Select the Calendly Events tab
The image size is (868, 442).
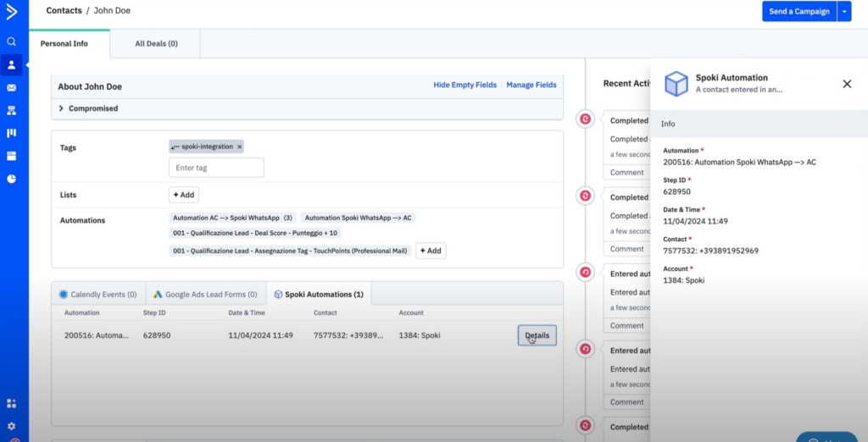pos(97,295)
